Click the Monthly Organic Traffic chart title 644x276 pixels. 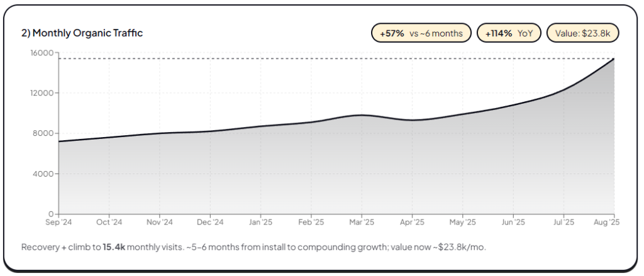[x=82, y=33]
